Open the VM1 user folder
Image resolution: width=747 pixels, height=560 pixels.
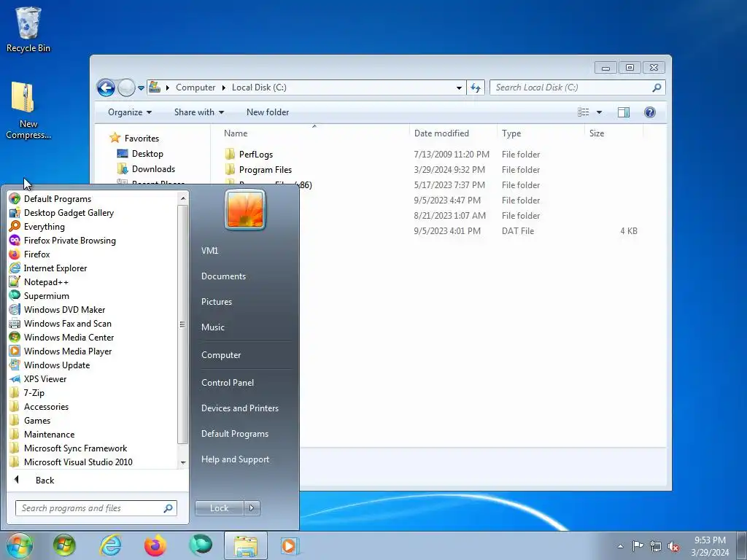coord(209,250)
